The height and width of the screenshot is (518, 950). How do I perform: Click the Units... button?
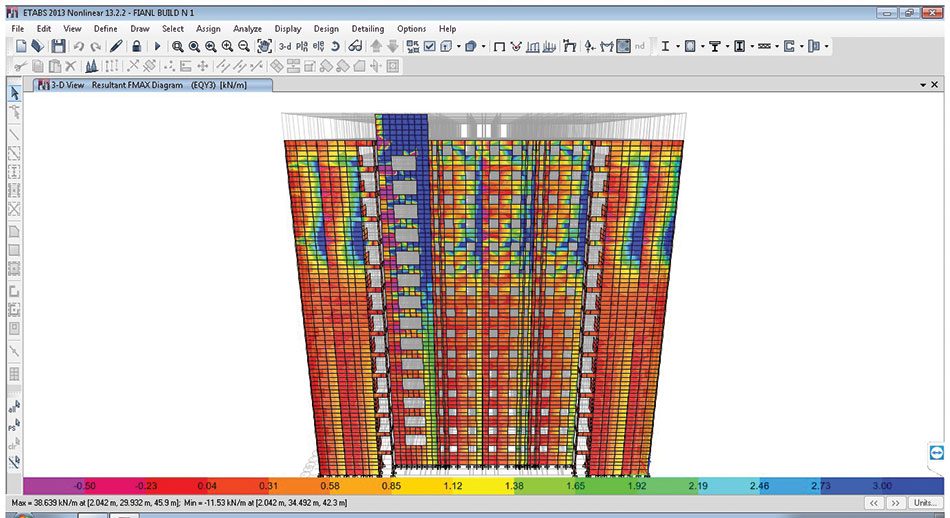pyautogui.click(x=925, y=503)
